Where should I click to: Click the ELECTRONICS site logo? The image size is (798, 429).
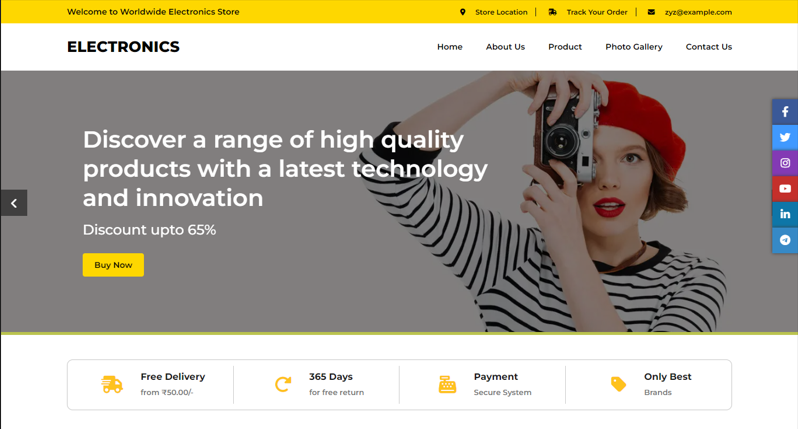coord(123,47)
